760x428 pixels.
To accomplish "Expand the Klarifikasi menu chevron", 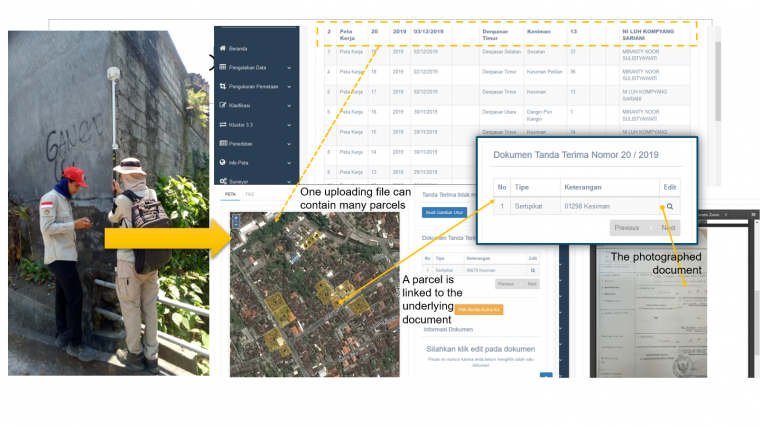I will (289, 106).
